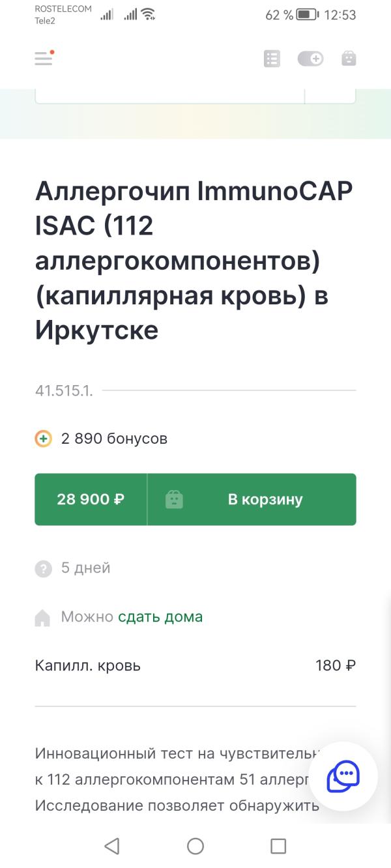Open the 'сдать дома' link
This screenshot has width=391, height=868.
click(x=159, y=615)
